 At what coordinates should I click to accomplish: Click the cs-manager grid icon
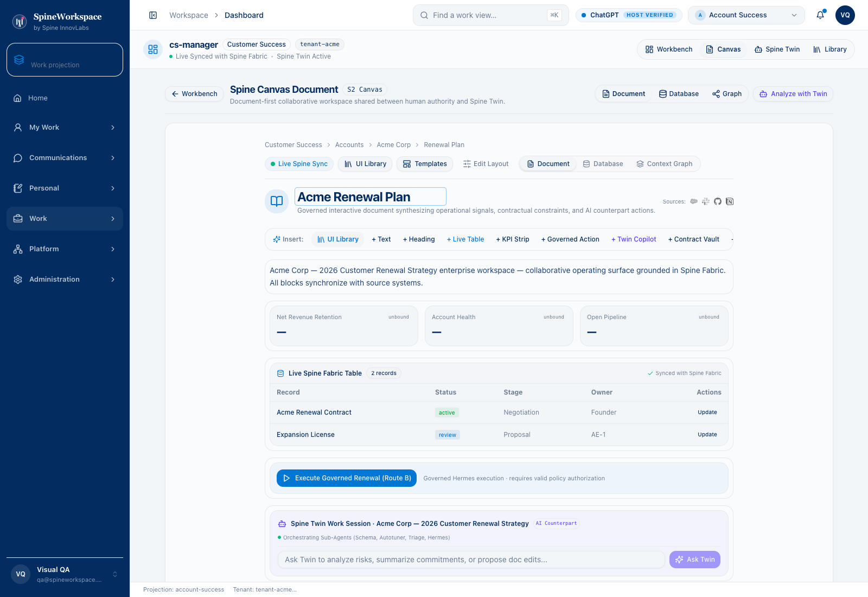pos(153,49)
